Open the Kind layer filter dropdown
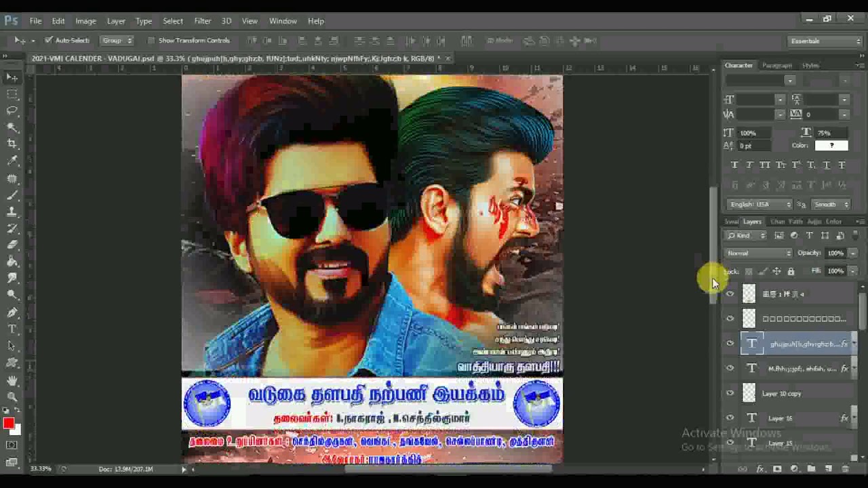Image resolution: width=868 pixels, height=488 pixels. 746,236
